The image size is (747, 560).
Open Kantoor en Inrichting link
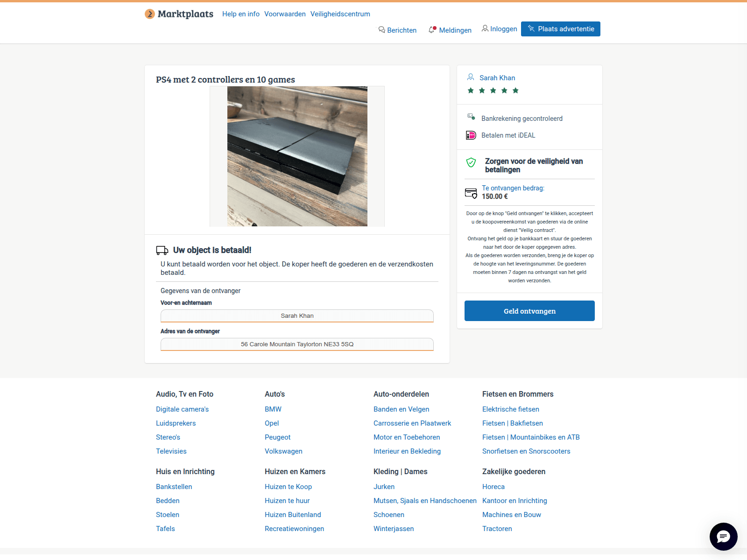pos(514,501)
